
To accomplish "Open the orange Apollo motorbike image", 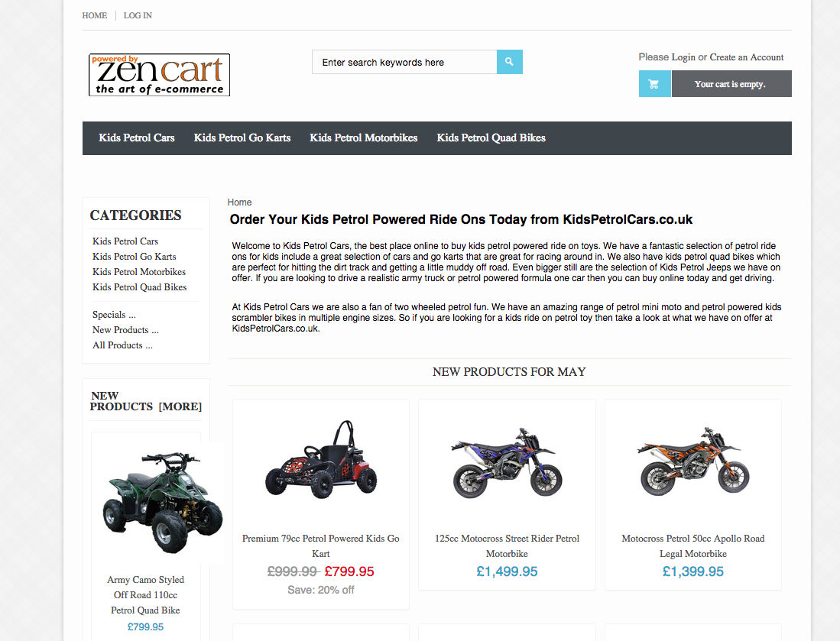I will [x=693, y=461].
